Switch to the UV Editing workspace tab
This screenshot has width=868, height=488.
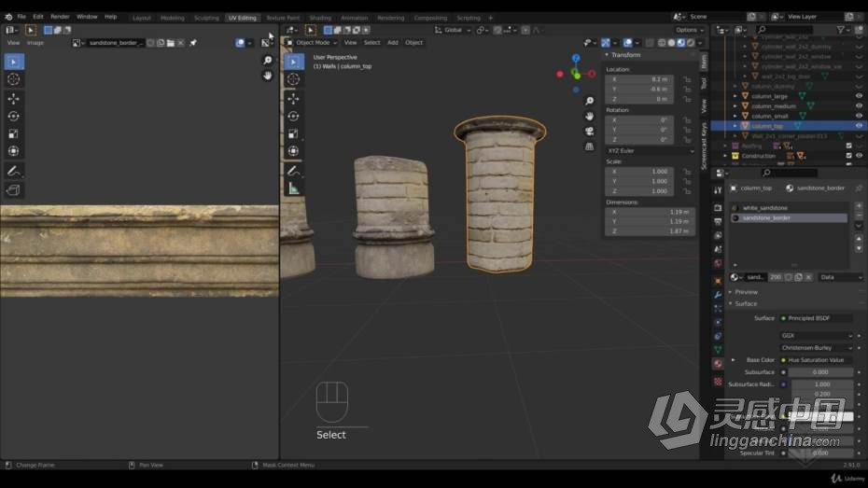(243, 18)
